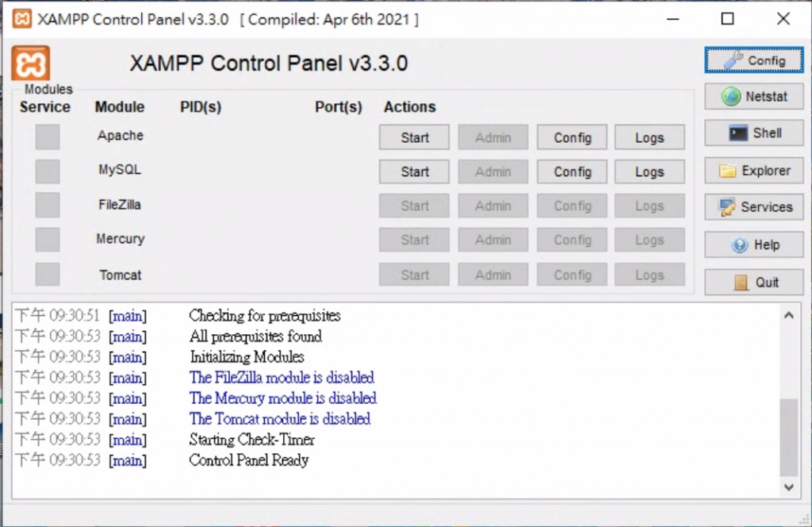Launch the Shell terminal button

pyautogui.click(x=754, y=133)
